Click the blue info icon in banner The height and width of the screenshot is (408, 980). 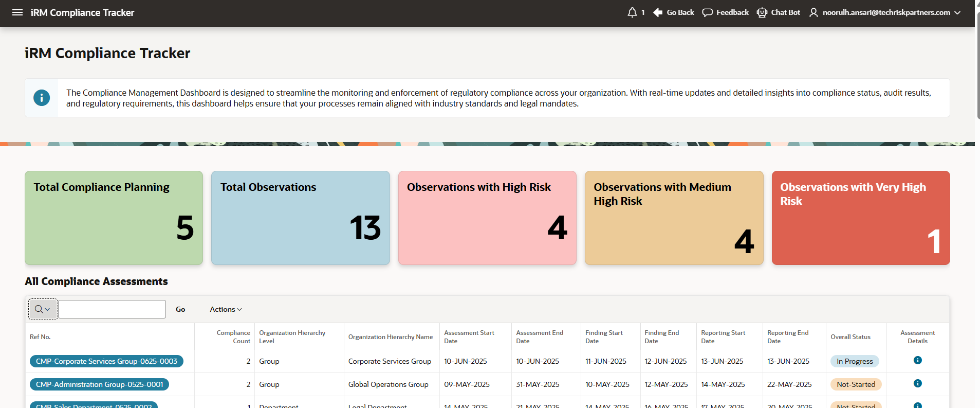pyautogui.click(x=42, y=97)
